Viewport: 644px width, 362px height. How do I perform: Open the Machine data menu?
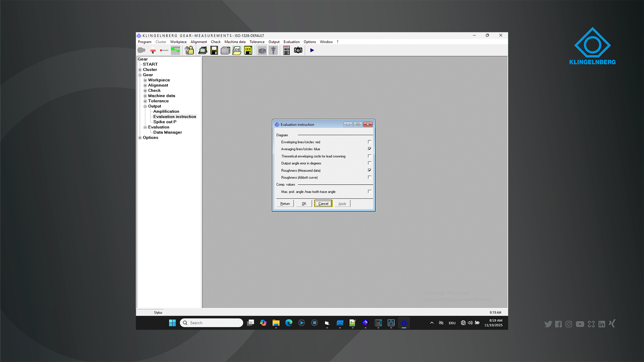pyautogui.click(x=235, y=42)
